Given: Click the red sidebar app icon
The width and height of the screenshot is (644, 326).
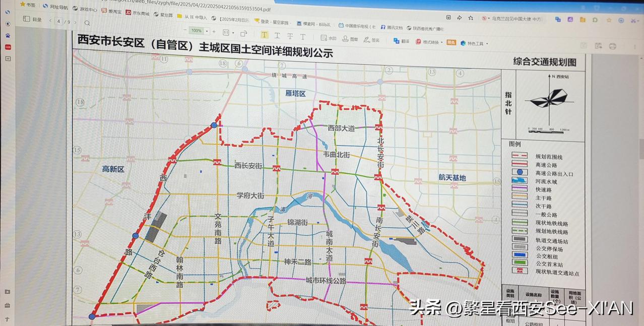Looking at the screenshot, I should click(x=8, y=47).
